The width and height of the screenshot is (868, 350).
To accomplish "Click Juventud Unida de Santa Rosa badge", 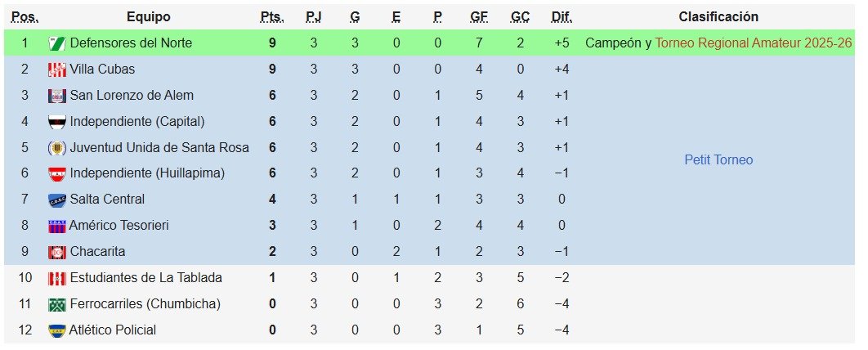I will coord(57,148).
